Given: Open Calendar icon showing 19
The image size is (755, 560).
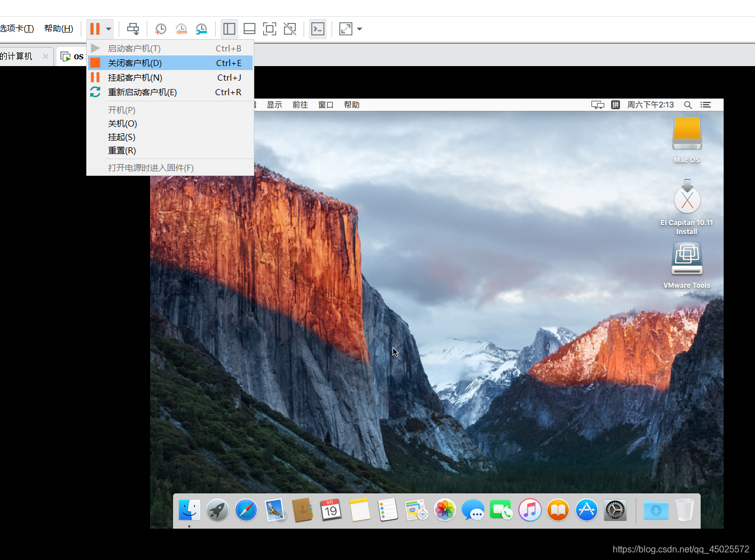Looking at the screenshot, I should (331, 510).
